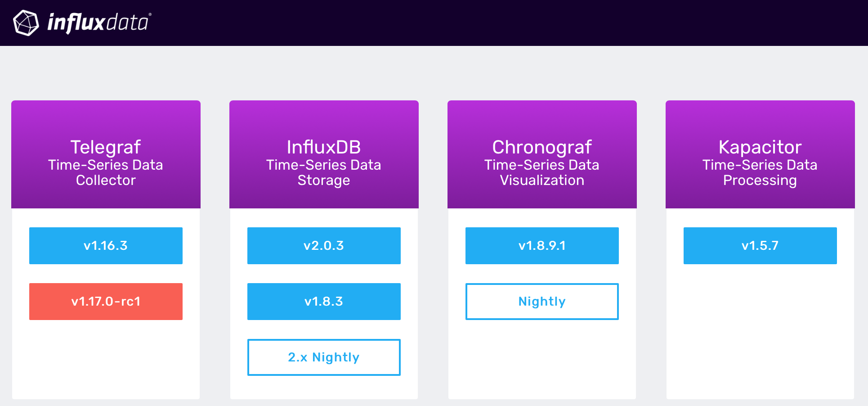
Task: Click the 'Time-Series Data Processing' subtitle
Action: point(760,172)
